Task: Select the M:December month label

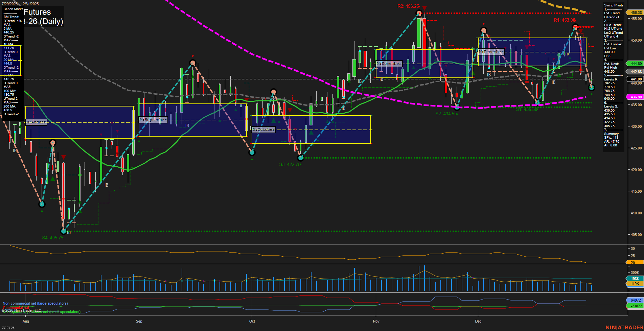Action: pyautogui.click(x=491, y=51)
